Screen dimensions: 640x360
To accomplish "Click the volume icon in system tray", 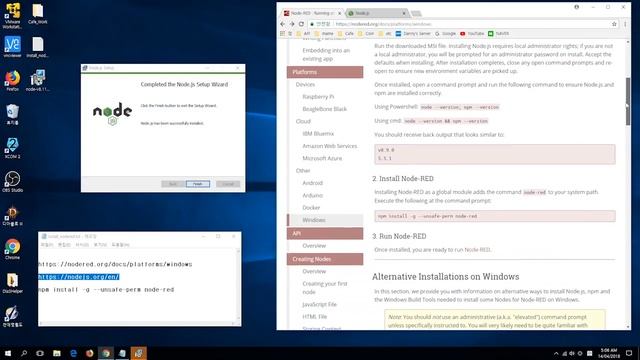I will tap(572, 353).
